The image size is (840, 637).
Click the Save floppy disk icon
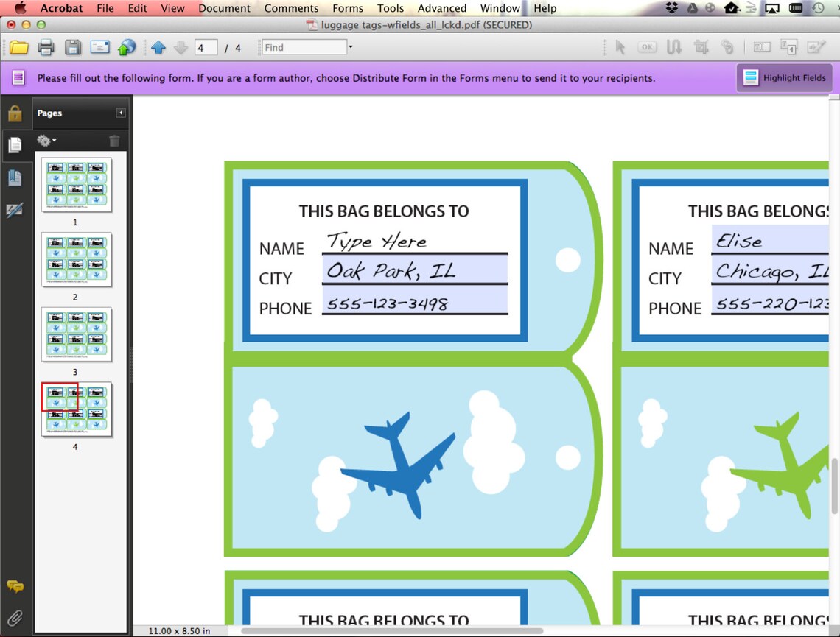tap(73, 48)
